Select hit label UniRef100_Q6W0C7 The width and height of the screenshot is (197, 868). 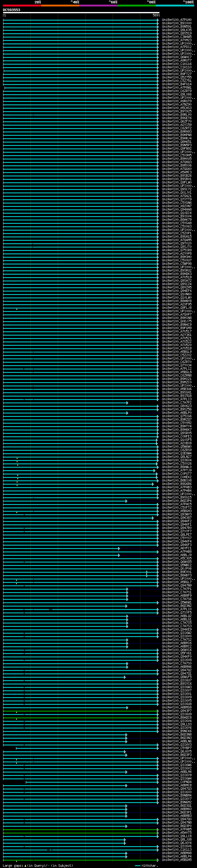(x=177, y=57)
